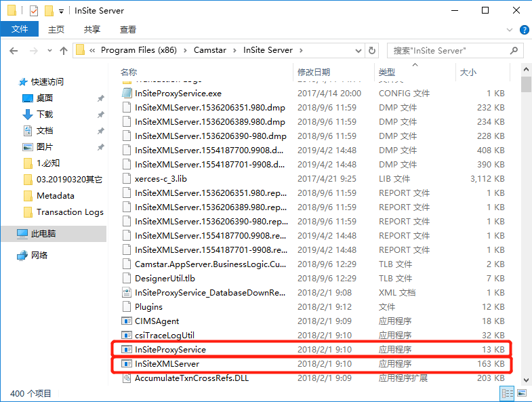Click the vertical scrollbar in file list
This screenshot has width=532, height=402.
click(x=526, y=203)
